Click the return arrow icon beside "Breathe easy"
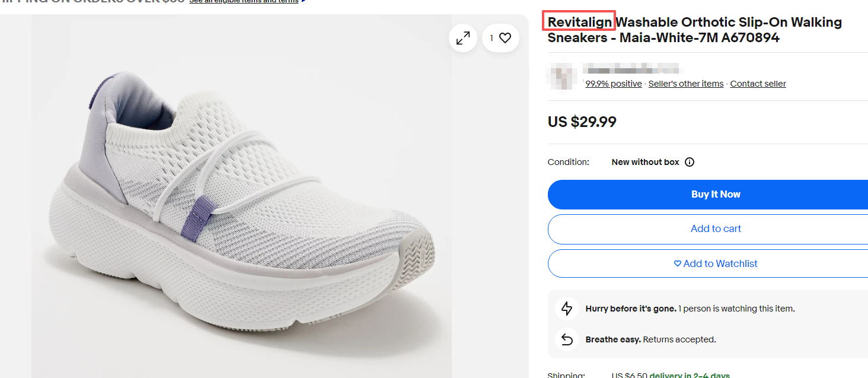Screen dimensions: 868x378 click(x=567, y=339)
